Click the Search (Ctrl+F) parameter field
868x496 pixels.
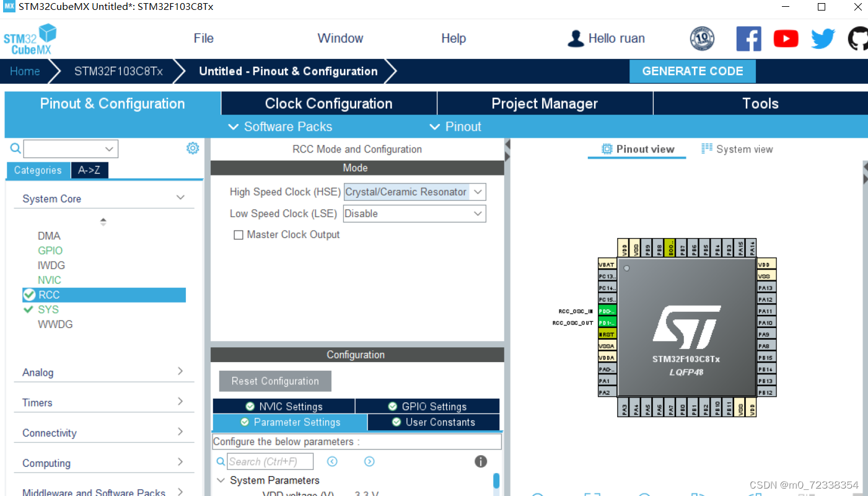pos(270,462)
